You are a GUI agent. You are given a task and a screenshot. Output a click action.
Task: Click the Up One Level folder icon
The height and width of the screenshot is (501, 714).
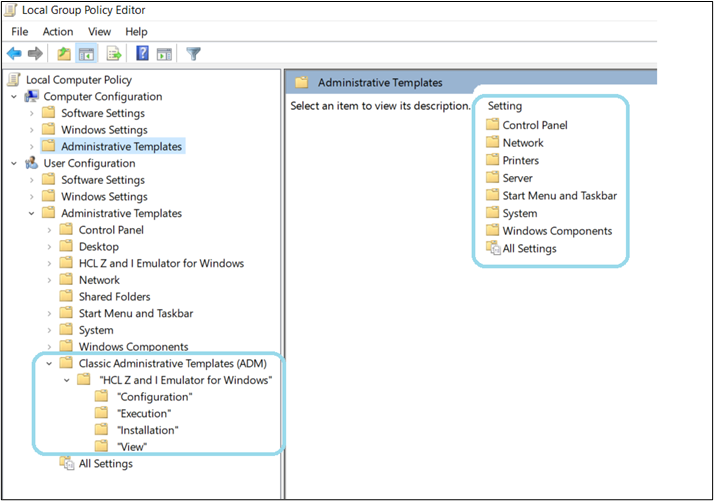pyautogui.click(x=64, y=53)
